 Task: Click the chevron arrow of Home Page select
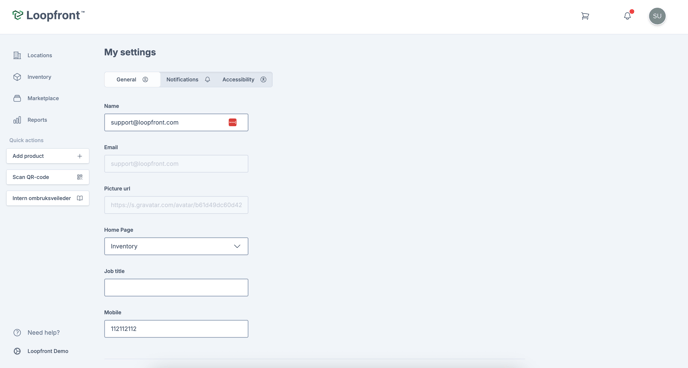pyautogui.click(x=237, y=246)
